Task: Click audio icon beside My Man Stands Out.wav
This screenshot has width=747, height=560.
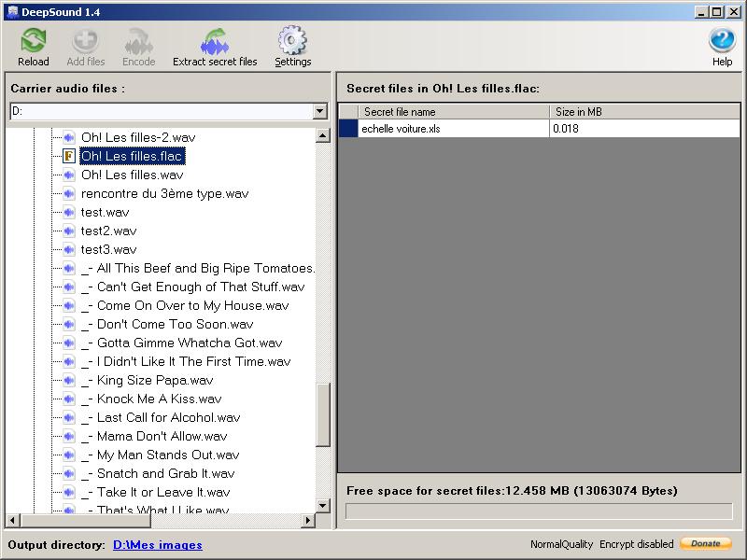Action: pyautogui.click(x=69, y=455)
